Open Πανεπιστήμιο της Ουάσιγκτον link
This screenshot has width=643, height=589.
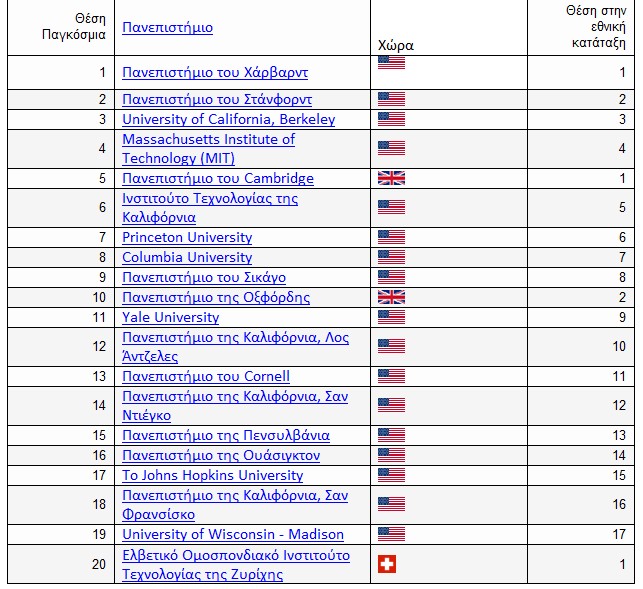click(x=221, y=456)
